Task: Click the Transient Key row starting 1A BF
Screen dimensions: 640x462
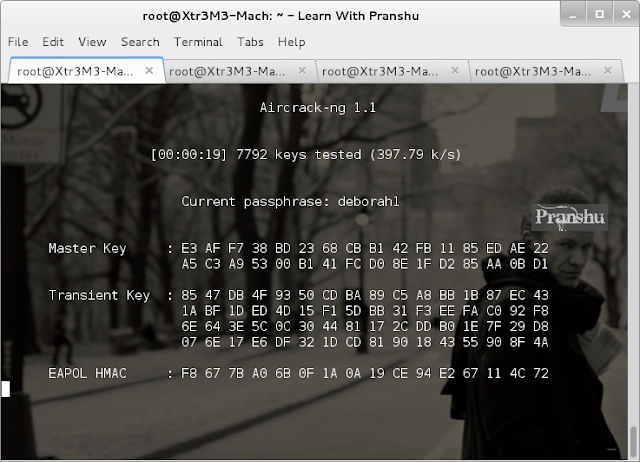Action: pos(365,311)
